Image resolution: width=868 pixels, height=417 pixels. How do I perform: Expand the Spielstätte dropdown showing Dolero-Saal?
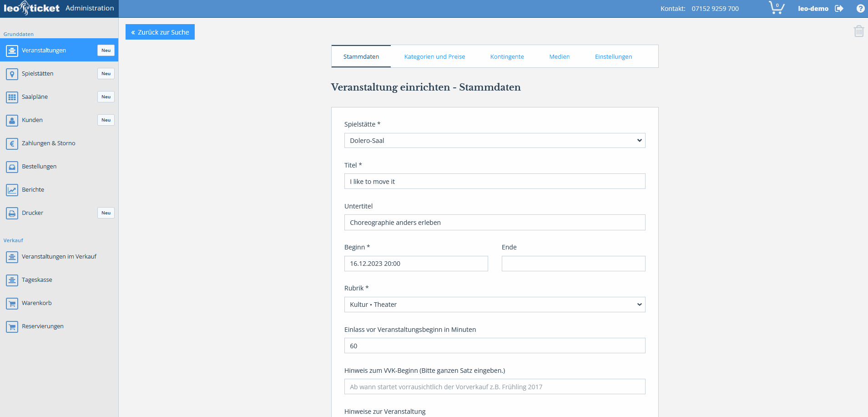pos(495,141)
